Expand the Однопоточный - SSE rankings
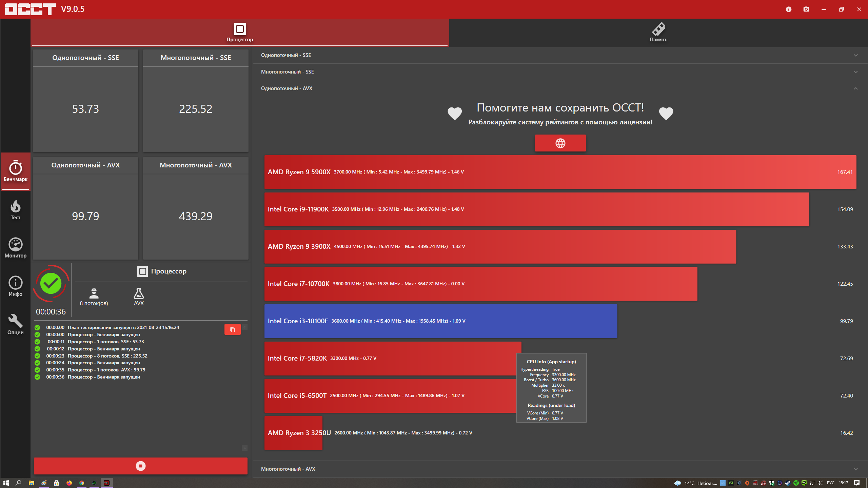The width and height of the screenshot is (868, 488). click(560, 55)
